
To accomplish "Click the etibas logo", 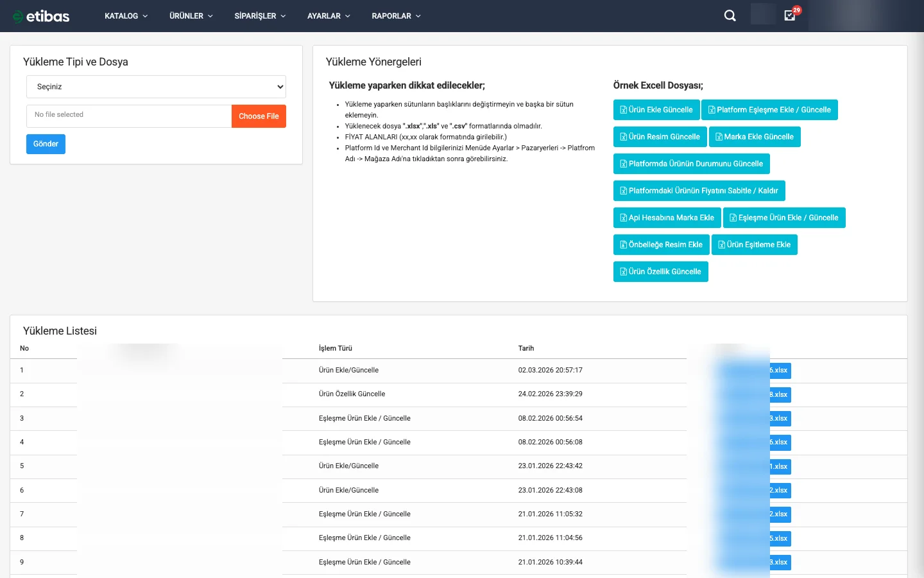I will point(41,16).
